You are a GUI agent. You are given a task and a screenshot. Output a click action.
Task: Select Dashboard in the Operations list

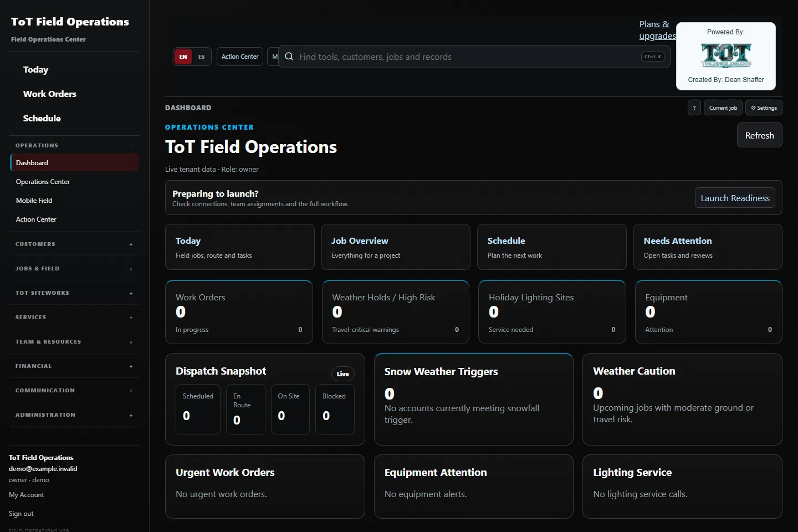tap(74, 163)
